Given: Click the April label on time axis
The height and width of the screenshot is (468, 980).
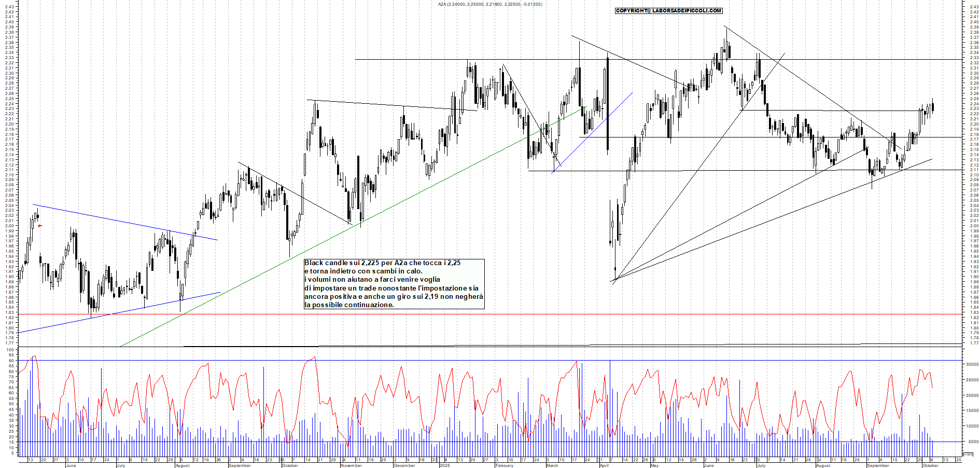Looking at the screenshot, I should 604,465.
